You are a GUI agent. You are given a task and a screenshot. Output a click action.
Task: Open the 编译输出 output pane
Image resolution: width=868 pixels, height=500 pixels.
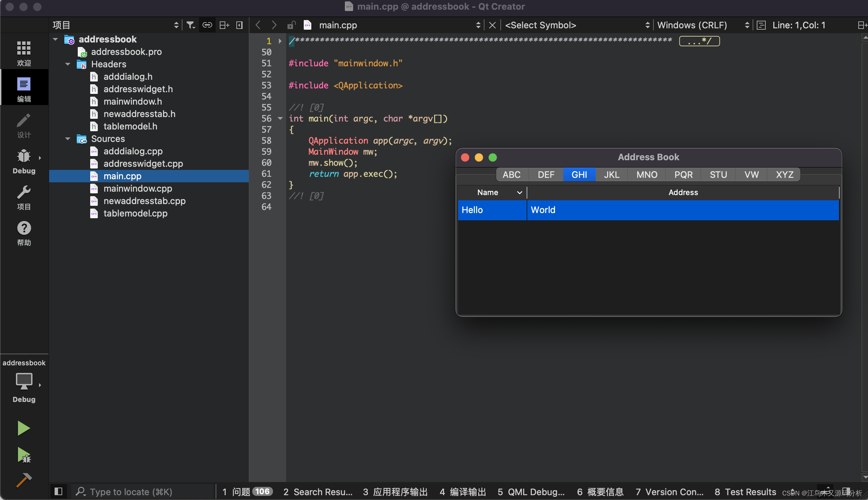tap(463, 492)
